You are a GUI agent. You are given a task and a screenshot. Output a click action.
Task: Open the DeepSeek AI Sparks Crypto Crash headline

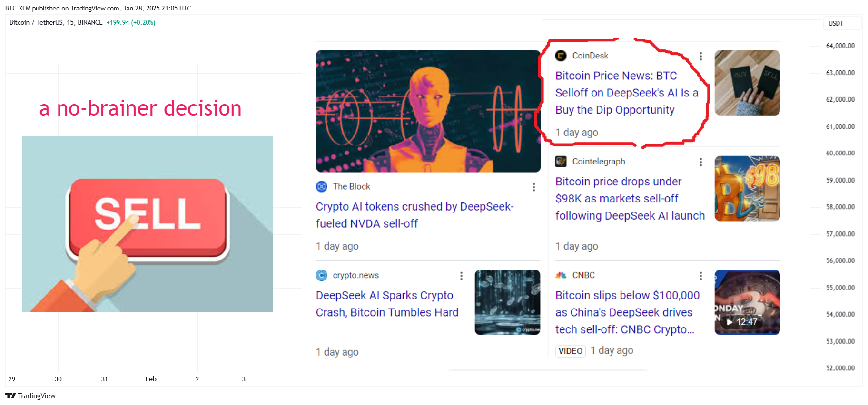click(386, 304)
